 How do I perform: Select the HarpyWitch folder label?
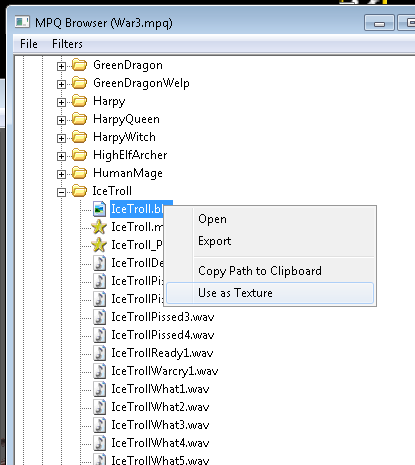click(x=124, y=137)
